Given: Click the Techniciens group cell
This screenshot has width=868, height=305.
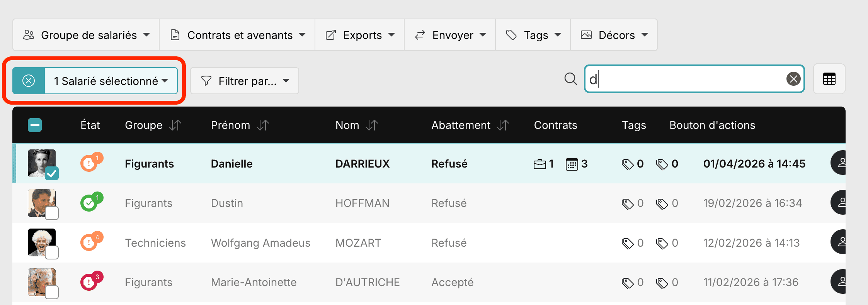Looking at the screenshot, I should click(155, 243).
